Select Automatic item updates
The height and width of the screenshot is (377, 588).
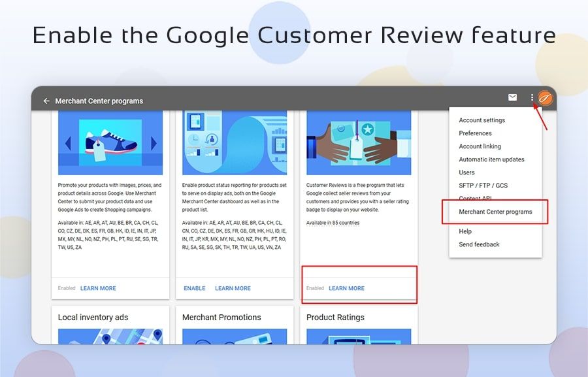491,159
